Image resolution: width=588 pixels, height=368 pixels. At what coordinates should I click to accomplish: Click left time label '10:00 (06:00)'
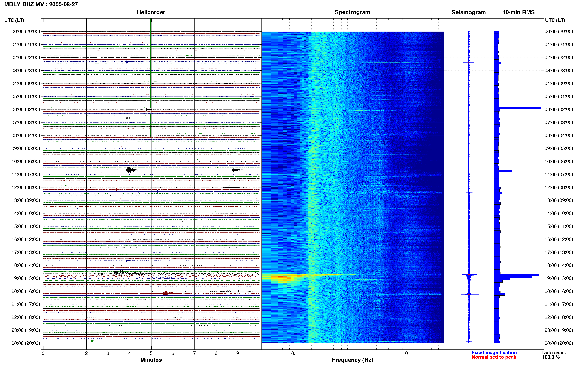[26, 161]
